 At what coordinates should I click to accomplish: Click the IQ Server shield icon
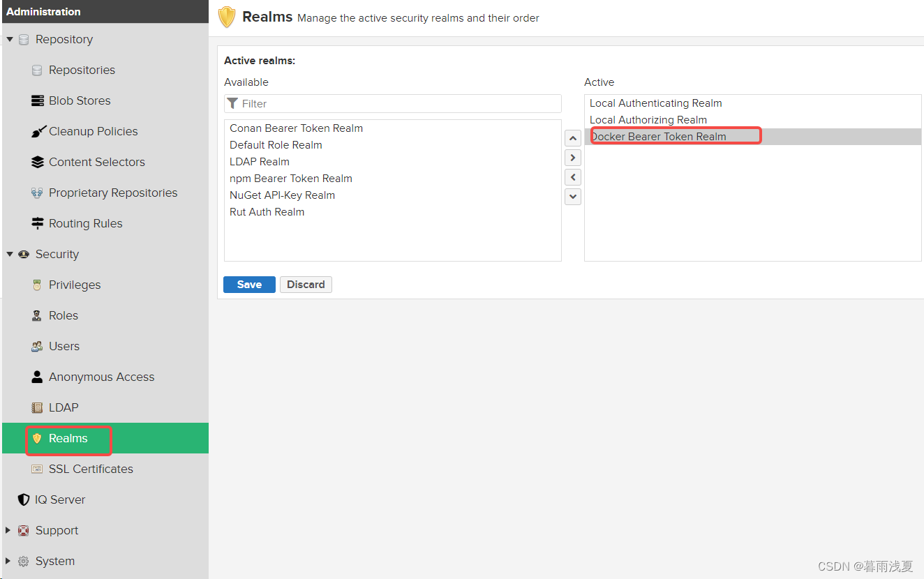24,500
